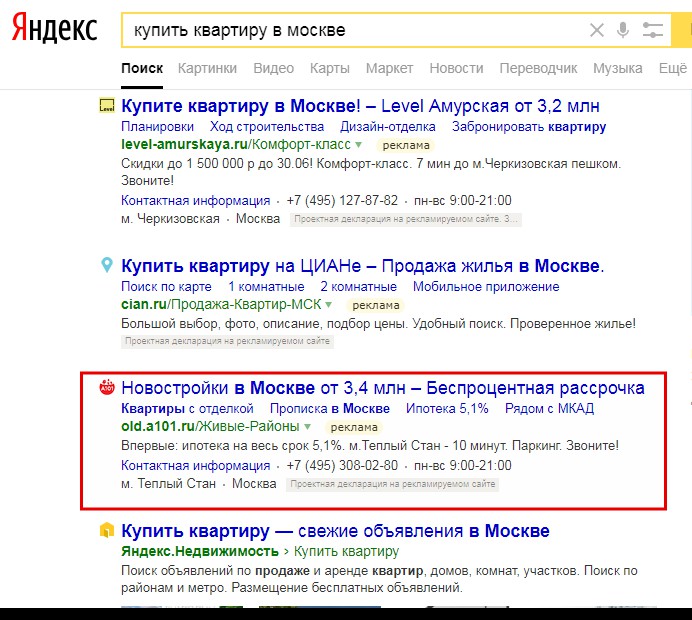
Task: Click the cian.ru green URL
Action: (x=221, y=304)
